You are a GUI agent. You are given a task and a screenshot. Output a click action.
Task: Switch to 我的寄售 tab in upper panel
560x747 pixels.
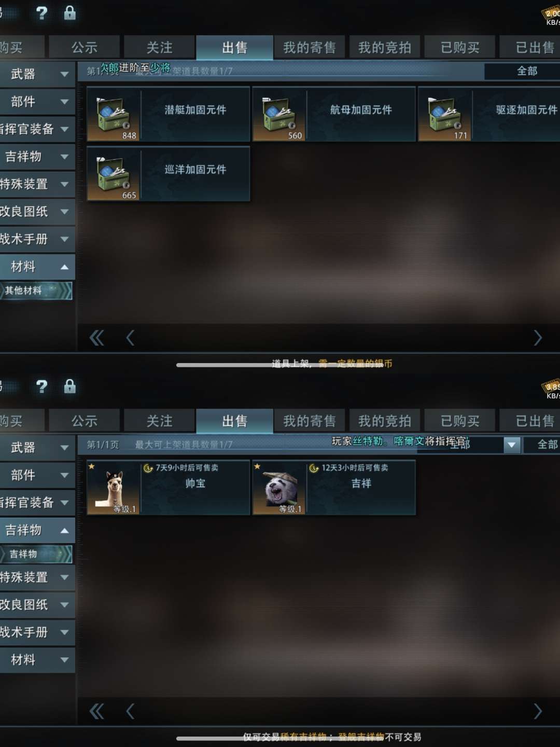click(x=310, y=48)
